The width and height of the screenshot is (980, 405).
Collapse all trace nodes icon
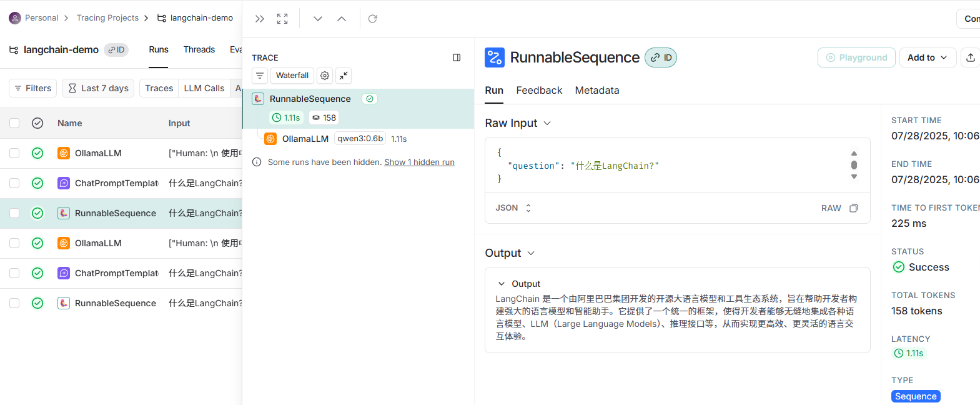(344, 76)
